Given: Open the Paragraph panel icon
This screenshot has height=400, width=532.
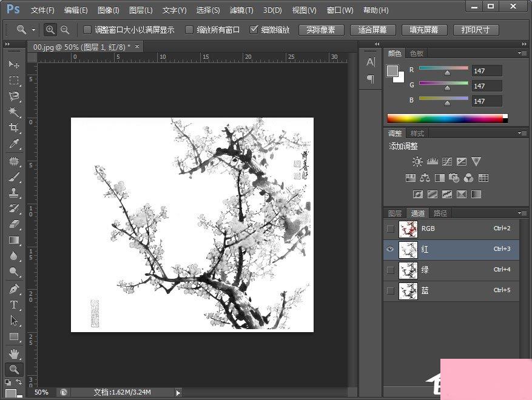Looking at the screenshot, I should tap(371, 79).
